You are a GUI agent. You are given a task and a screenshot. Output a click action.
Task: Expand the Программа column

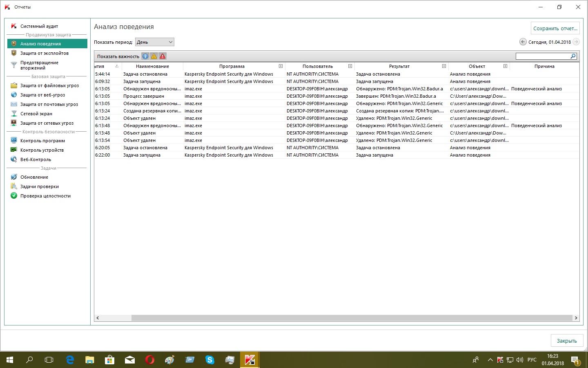(281, 66)
